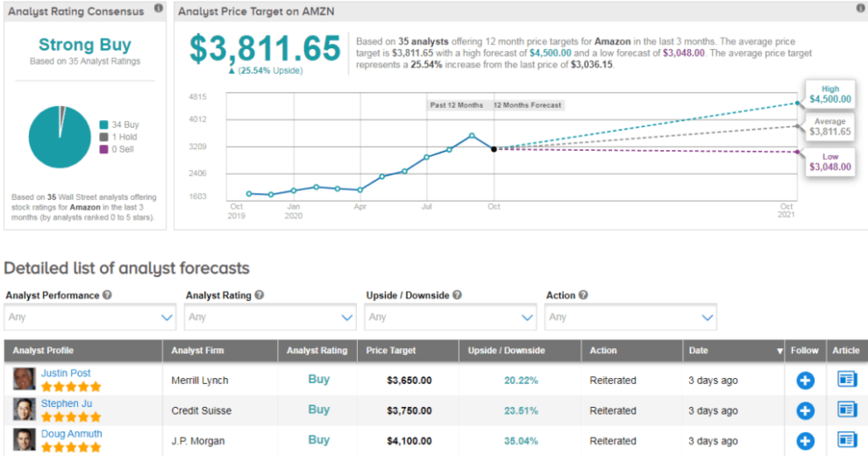
Task: Click the black current price point on chart
Action: pos(494,149)
